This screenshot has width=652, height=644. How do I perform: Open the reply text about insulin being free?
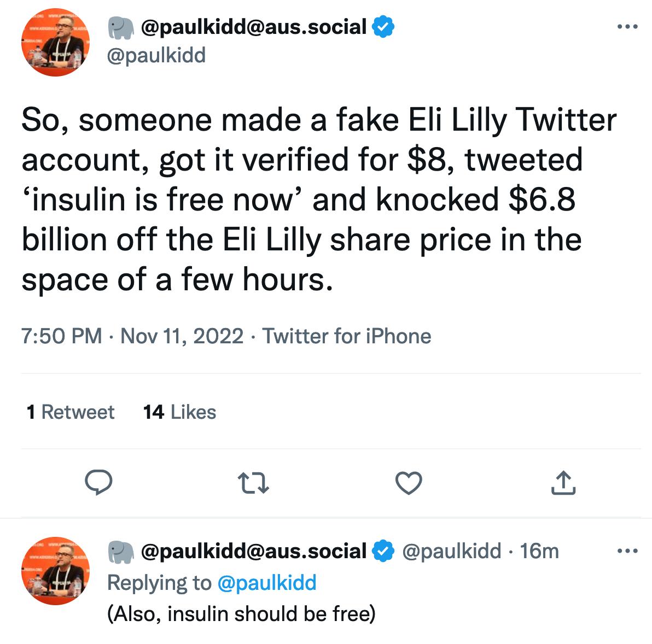(x=241, y=614)
